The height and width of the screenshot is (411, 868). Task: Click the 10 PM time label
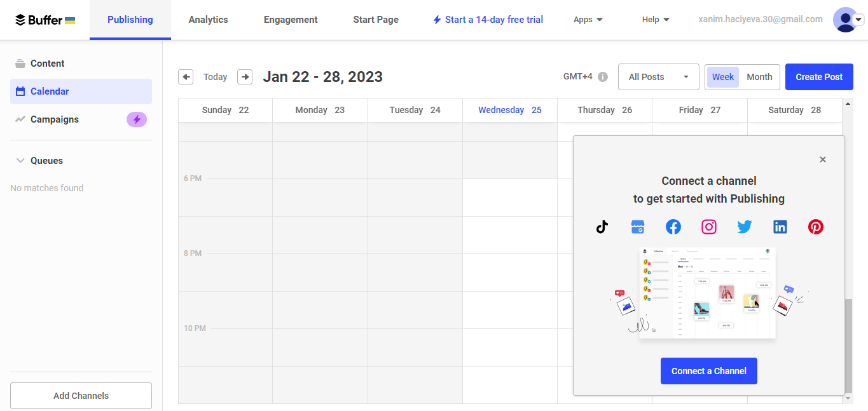195,328
